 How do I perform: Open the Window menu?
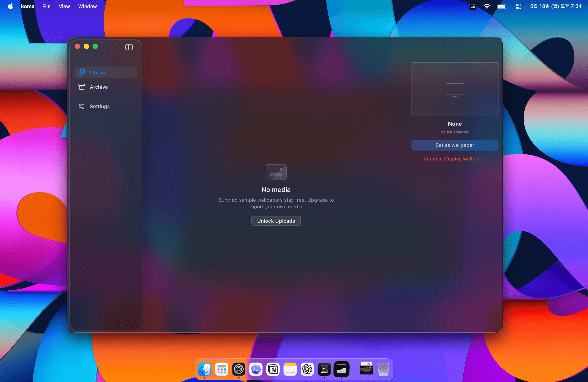pos(87,6)
